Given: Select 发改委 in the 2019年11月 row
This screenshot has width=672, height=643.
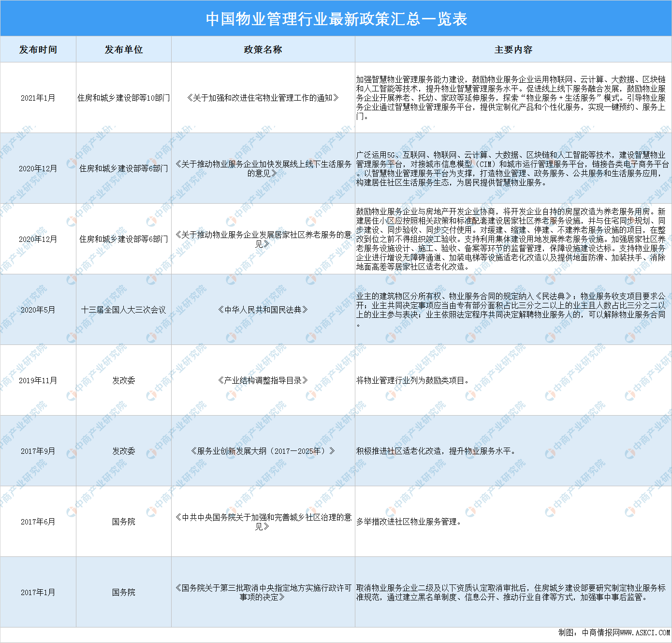Looking at the screenshot, I should point(124,380).
